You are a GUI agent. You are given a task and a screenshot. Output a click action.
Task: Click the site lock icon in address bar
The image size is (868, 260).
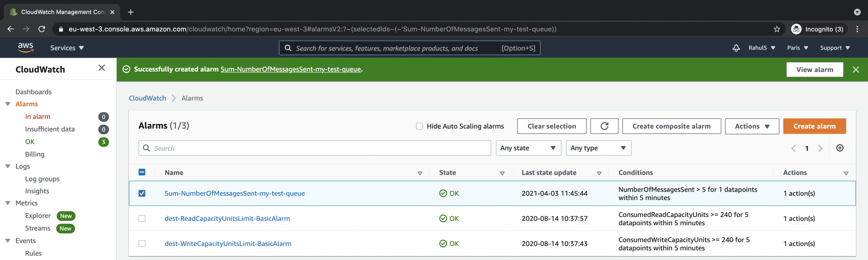[61, 29]
